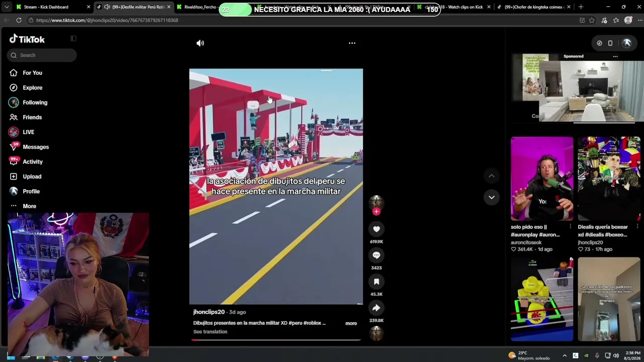This screenshot has height=362, width=644.
Task: Open the Following feed
Action: pyautogui.click(x=35, y=103)
